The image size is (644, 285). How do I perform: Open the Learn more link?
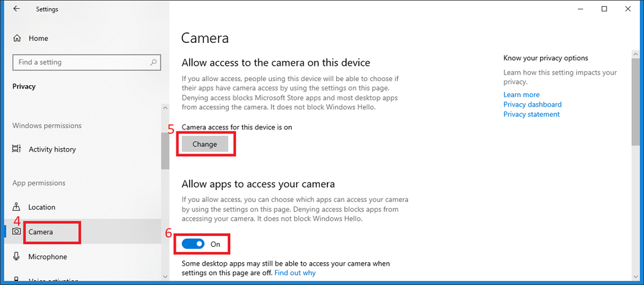click(x=521, y=95)
